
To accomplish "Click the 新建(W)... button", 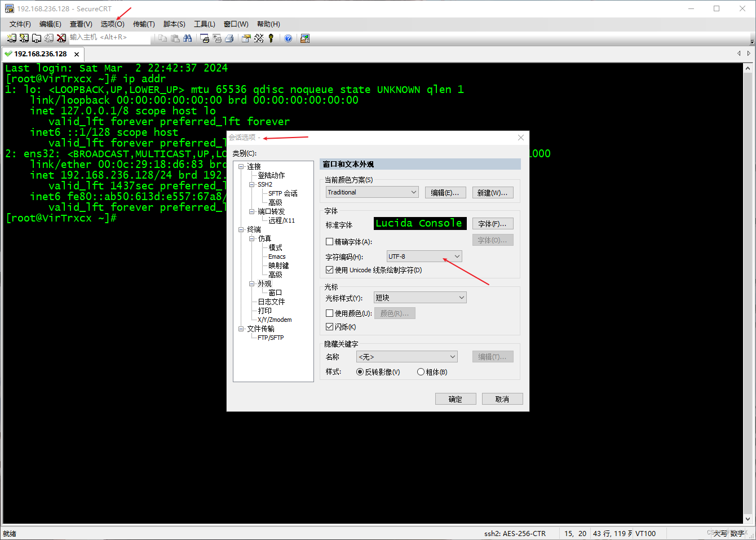I will point(493,193).
